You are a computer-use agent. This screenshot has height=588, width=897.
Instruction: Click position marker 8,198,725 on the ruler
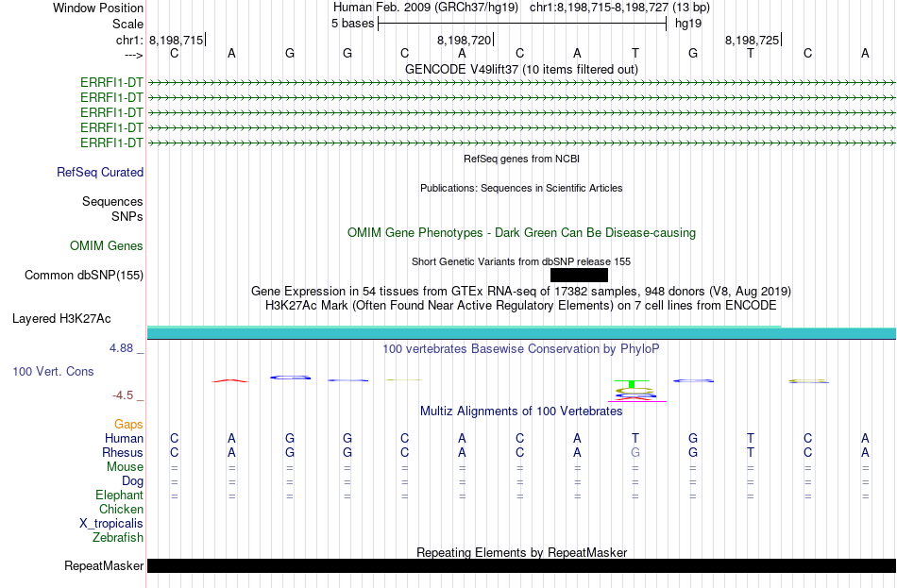point(752,40)
